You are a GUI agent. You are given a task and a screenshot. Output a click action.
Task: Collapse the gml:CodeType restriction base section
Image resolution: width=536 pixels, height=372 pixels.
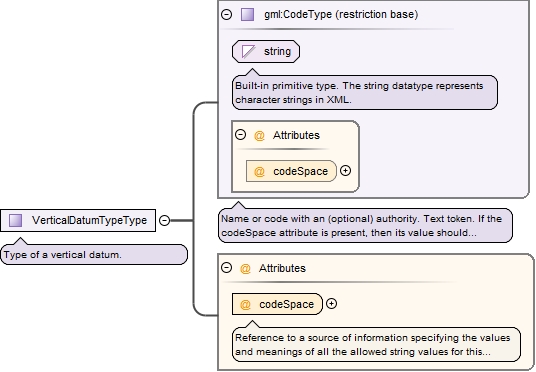coord(226,14)
